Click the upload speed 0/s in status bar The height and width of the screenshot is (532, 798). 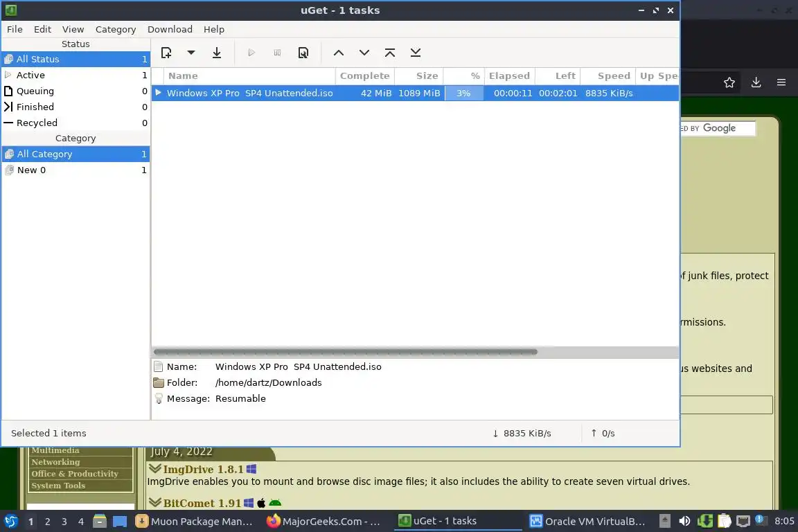pos(603,433)
